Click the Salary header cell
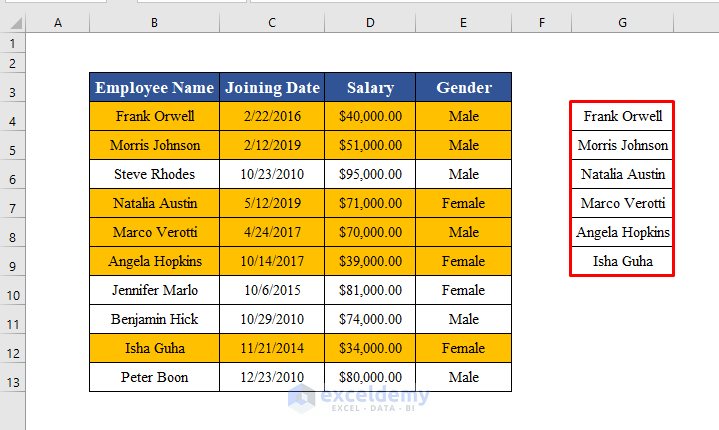 [x=370, y=88]
